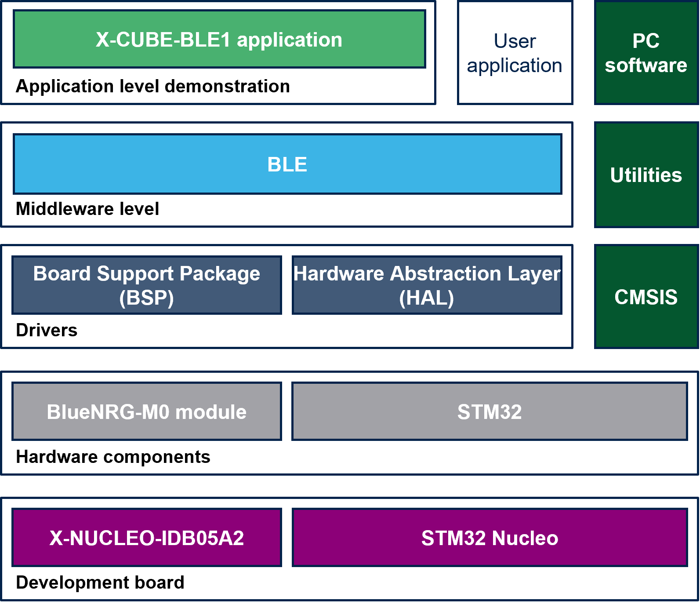
Task: Click the Hardware components label
Action: (113, 457)
